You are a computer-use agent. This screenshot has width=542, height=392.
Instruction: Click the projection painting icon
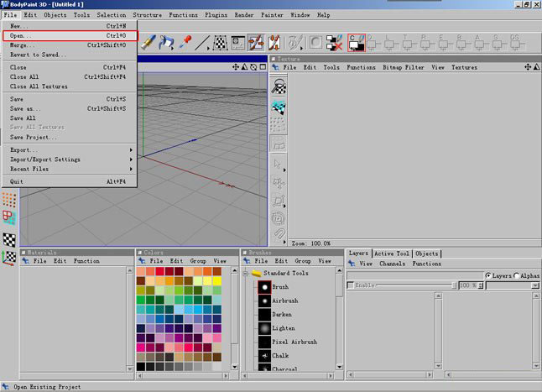coord(274,43)
